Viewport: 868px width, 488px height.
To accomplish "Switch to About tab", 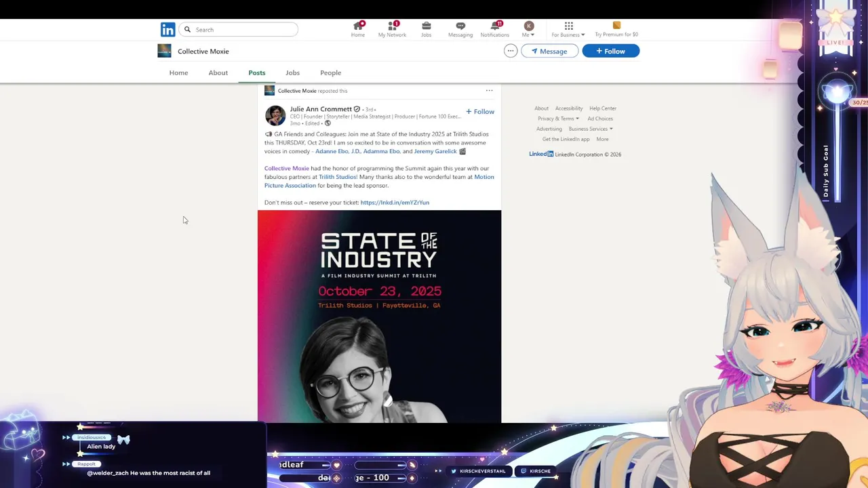I will click(x=218, y=73).
